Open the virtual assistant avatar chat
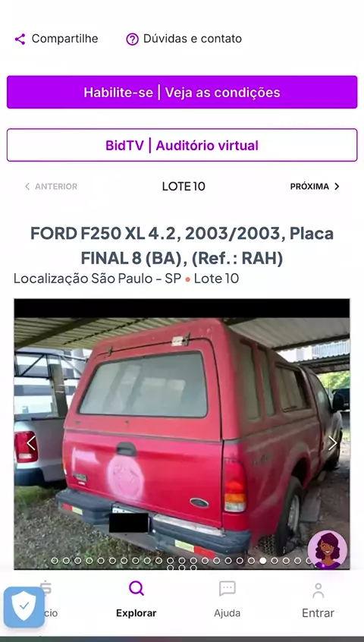364x642 pixels. [327, 550]
